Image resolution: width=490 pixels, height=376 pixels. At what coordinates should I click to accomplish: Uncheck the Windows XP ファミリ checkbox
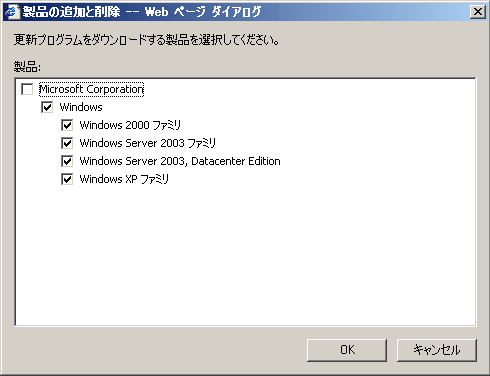pos(67,179)
